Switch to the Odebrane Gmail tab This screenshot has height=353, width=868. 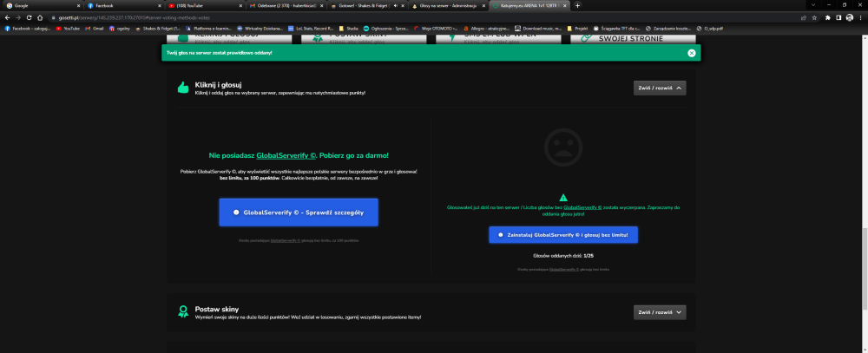pos(285,5)
